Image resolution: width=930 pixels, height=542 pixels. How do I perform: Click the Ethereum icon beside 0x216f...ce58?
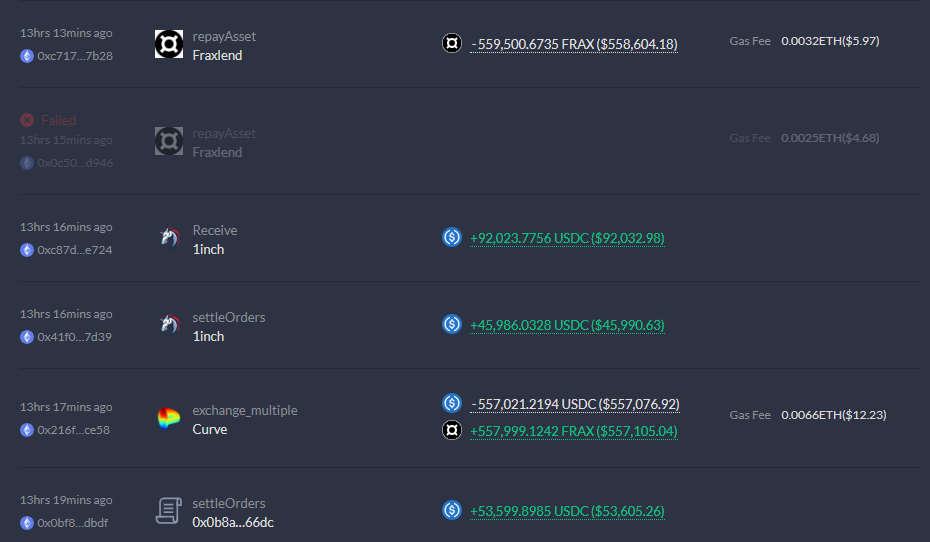27,431
